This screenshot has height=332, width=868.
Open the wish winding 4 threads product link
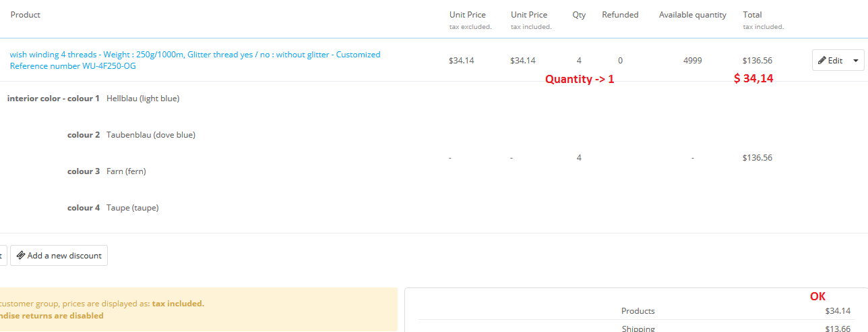click(195, 55)
